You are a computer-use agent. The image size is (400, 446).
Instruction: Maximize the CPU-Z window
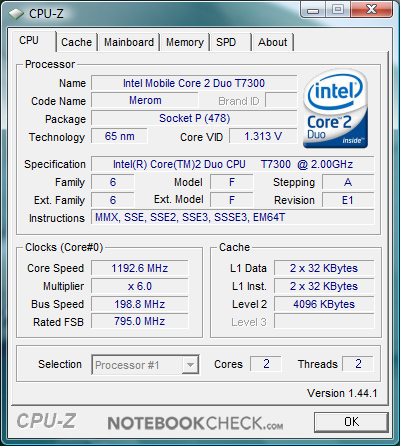point(338,10)
